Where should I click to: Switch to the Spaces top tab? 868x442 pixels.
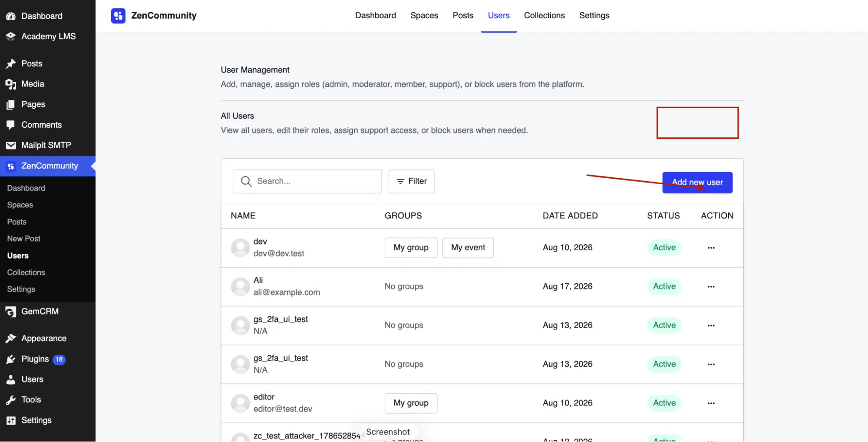(x=424, y=16)
